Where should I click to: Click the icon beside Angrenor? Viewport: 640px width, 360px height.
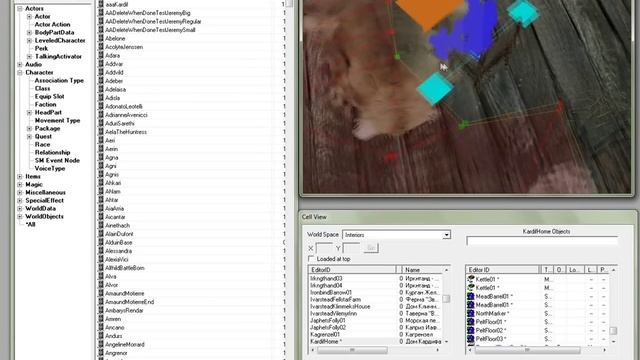101,353
